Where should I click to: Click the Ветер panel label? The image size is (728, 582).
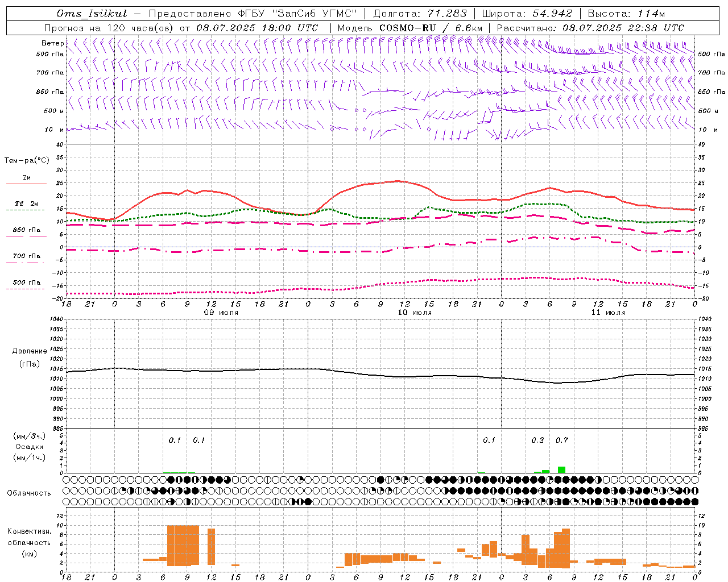[52, 43]
